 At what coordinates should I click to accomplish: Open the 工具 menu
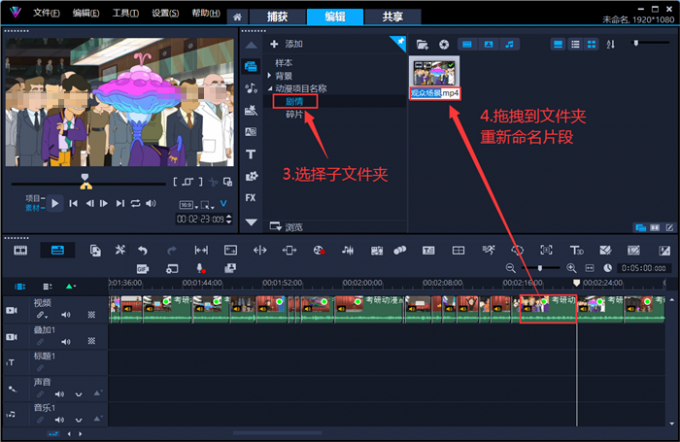pyautogui.click(x=125, y=13)
